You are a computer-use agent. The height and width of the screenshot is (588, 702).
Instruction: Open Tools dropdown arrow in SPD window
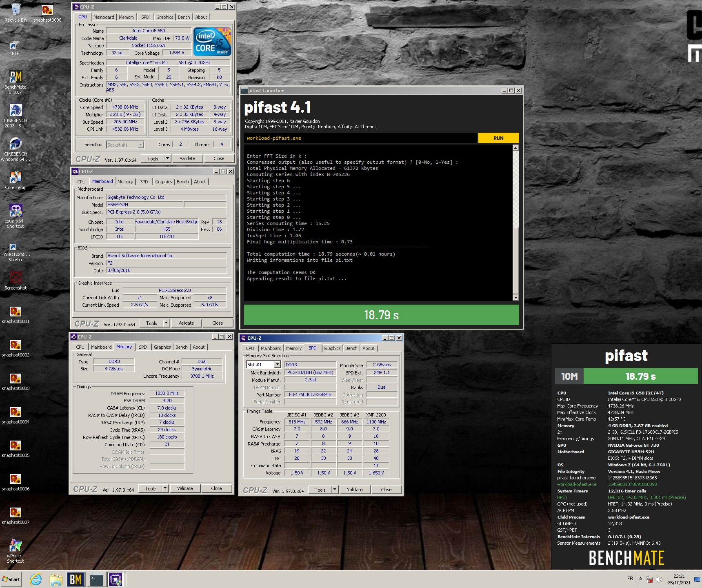point(335,490)
